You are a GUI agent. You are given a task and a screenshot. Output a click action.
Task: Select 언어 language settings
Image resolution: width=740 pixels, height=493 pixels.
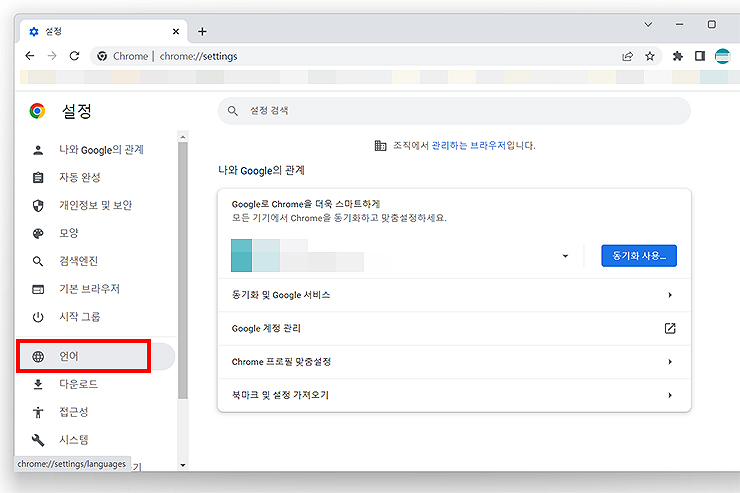pos(97,356)
